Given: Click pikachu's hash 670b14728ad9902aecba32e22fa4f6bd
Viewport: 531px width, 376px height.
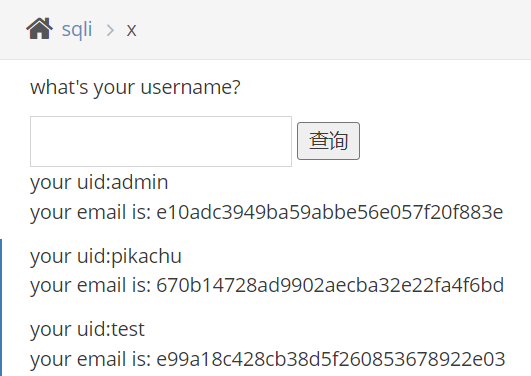Looking at the screenshot, I should click(330, 285).
